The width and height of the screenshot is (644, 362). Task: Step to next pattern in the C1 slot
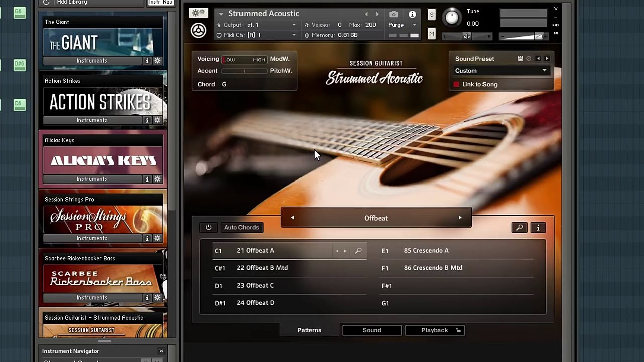click(345, 251)
